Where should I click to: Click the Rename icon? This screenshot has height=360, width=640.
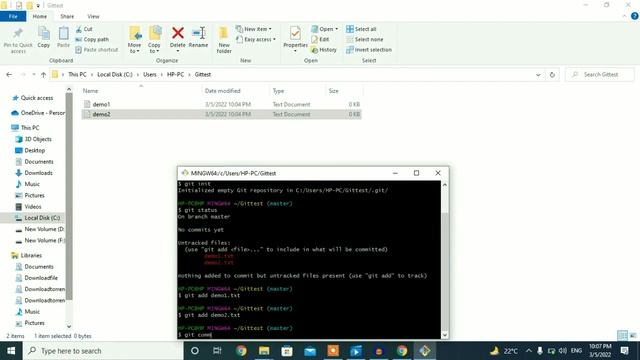(x=198, y=33)
